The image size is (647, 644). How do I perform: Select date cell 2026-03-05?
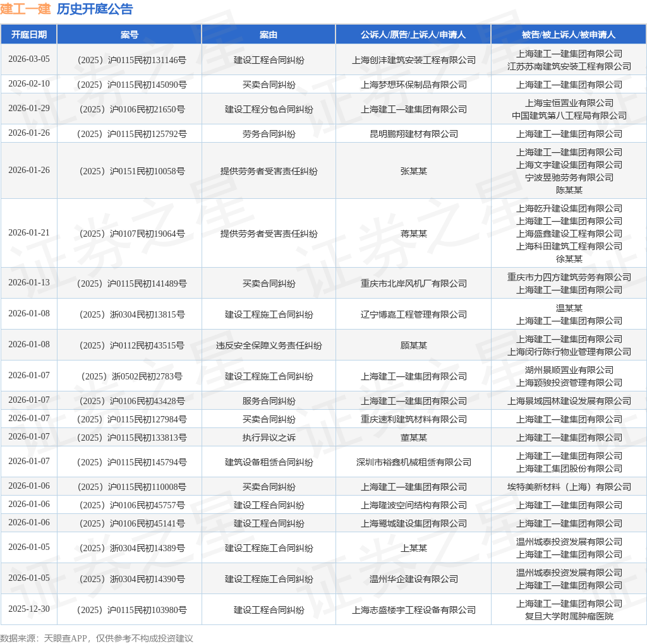point(29,59)
